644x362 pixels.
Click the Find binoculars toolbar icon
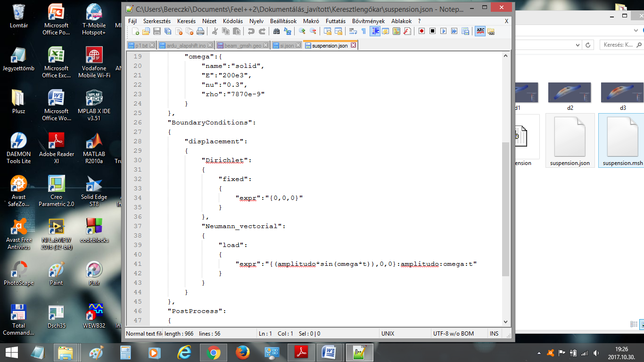[277, 32]
